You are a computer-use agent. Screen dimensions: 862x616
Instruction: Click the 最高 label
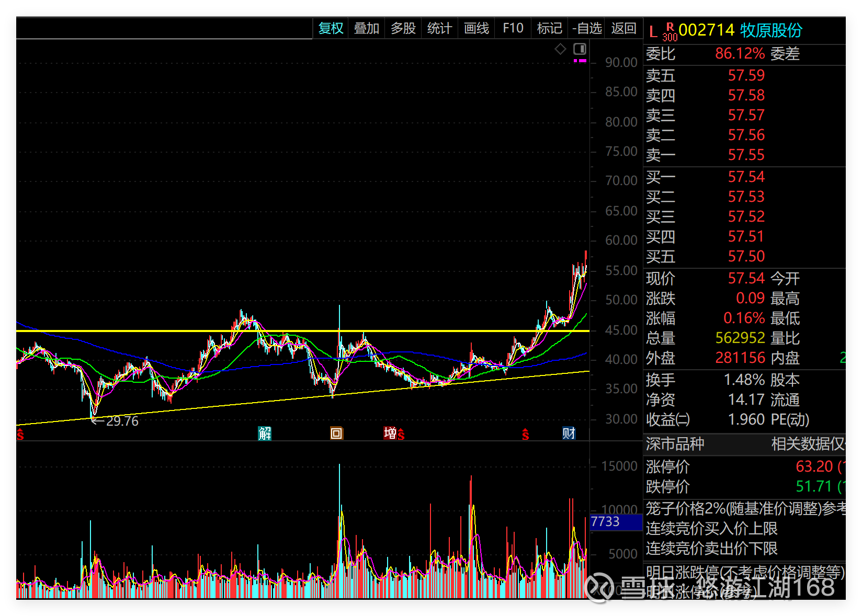click(785, 298)
